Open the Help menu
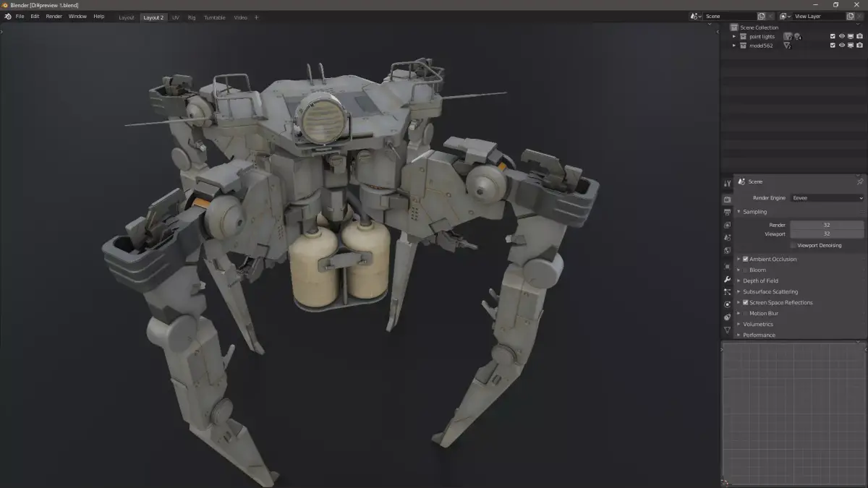This screenshot has width=868, height=488. (99, 16)
